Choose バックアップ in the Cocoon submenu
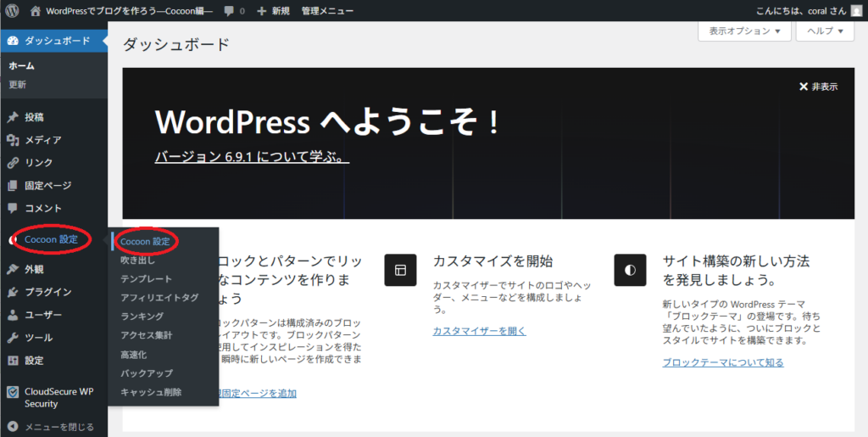The height and width of the screenshot is (437, 868). tap(146, 373)
